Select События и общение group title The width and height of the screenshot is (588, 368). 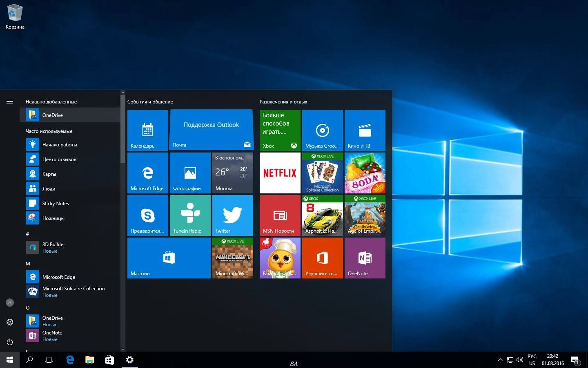(x=150, y=102)
